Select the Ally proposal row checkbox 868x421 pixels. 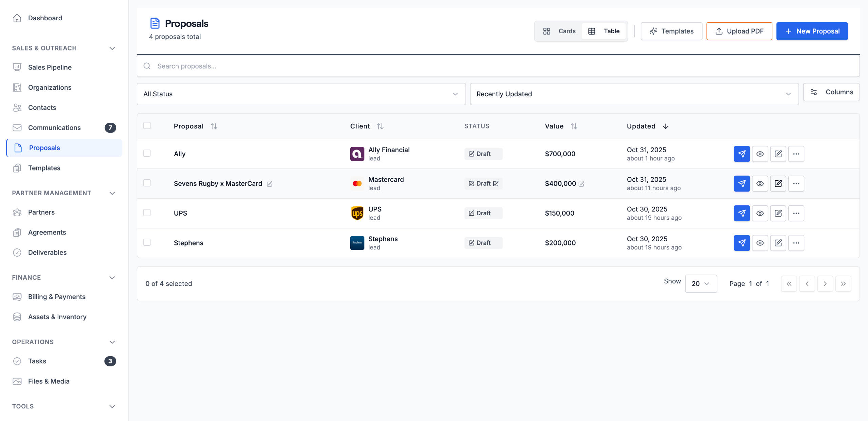point(147,154)
